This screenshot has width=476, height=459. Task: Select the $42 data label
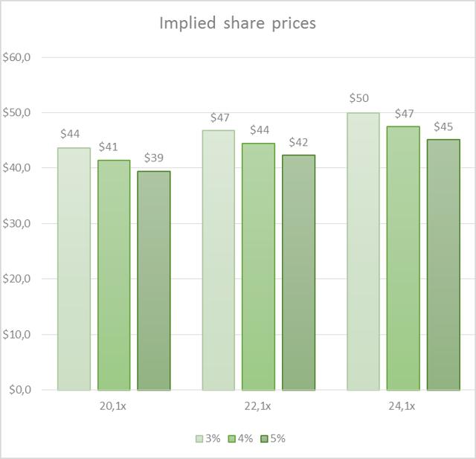(x=298, y=141)
